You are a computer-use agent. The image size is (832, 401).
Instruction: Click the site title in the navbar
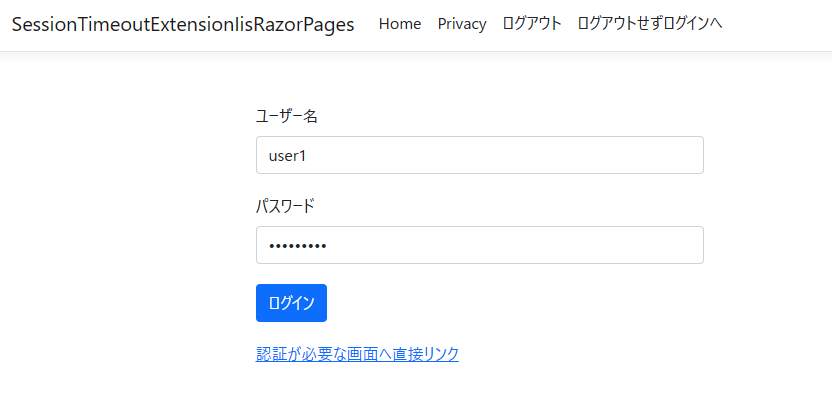[183, 25]
